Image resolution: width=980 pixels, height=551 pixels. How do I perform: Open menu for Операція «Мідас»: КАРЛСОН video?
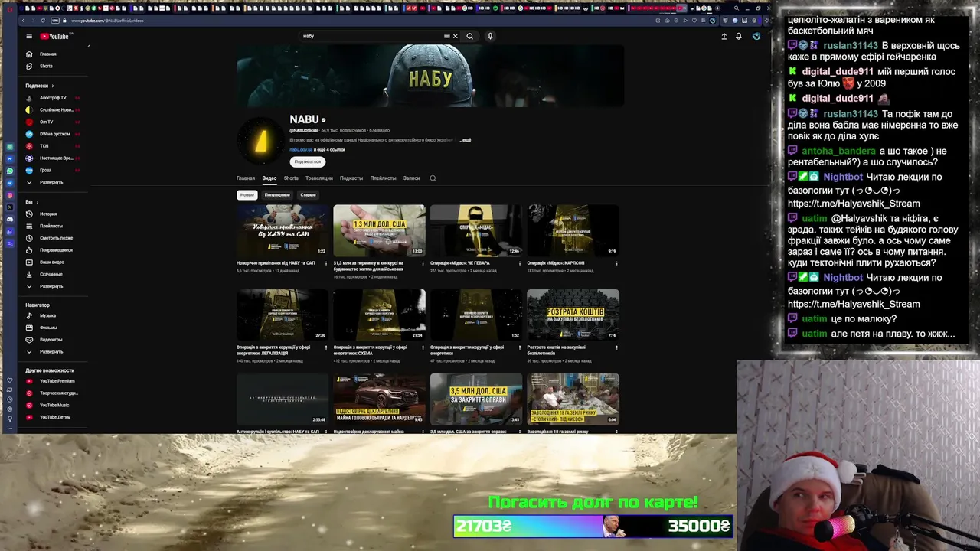point(616,264)
